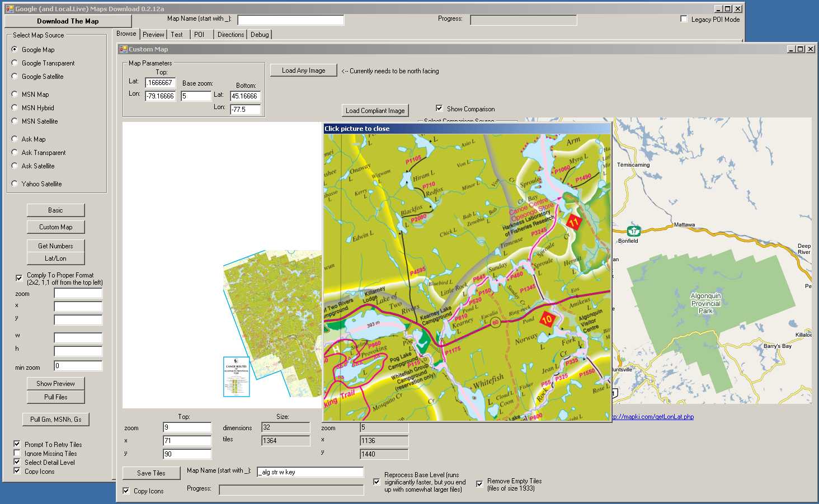Click the Download The Map button
The image size is (819, 504).
(68, 21)
